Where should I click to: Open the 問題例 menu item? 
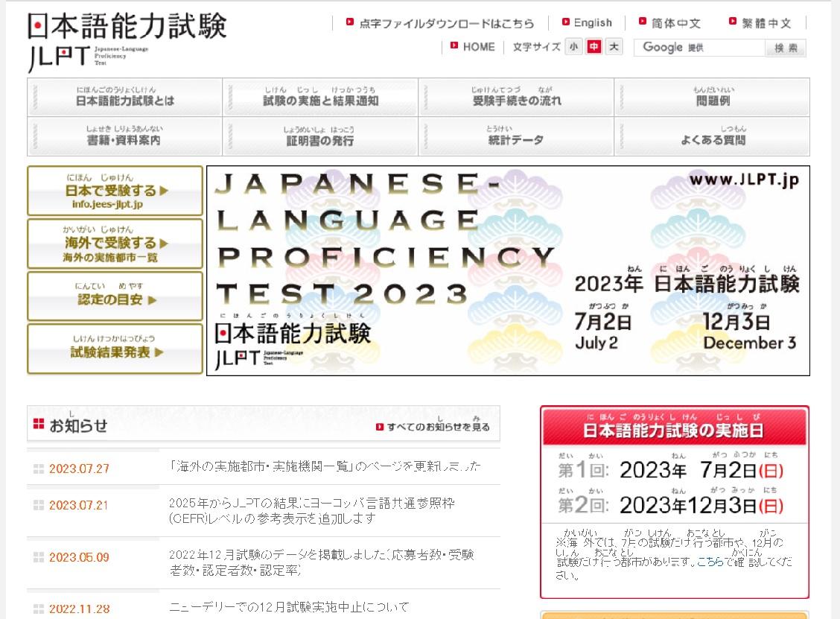point(713,97)
